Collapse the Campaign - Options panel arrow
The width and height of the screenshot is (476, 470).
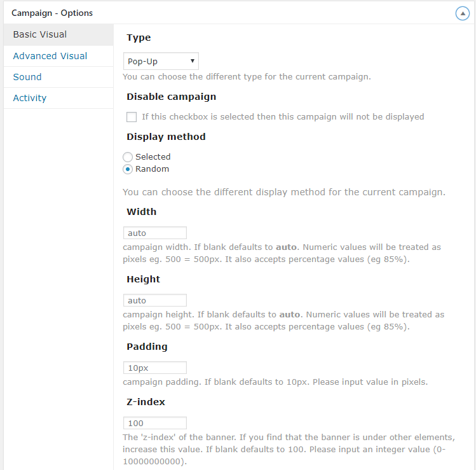click(x=463, y=13)
